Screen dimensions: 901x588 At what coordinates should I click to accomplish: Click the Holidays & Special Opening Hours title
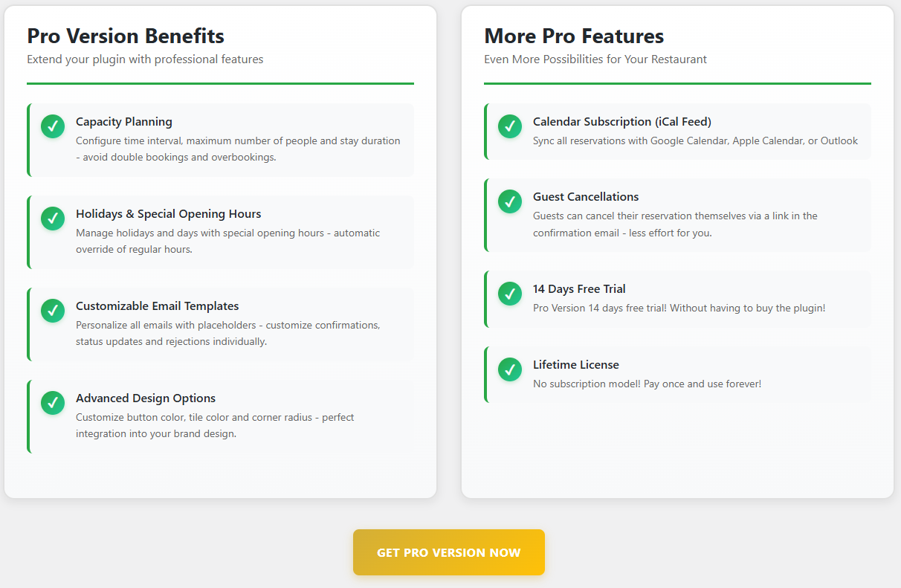[169, 214]
